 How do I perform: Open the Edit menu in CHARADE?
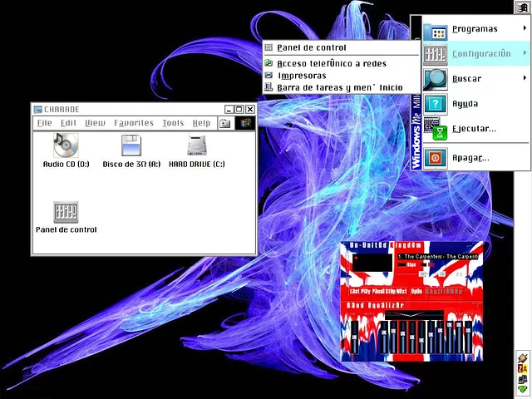click(68, 123)
